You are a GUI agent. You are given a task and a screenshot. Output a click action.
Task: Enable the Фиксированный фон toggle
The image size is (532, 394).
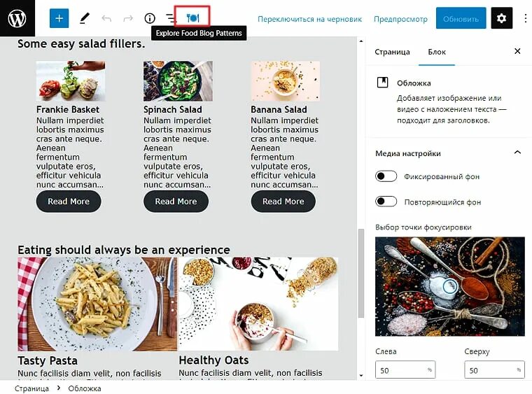tap(386, 176)
